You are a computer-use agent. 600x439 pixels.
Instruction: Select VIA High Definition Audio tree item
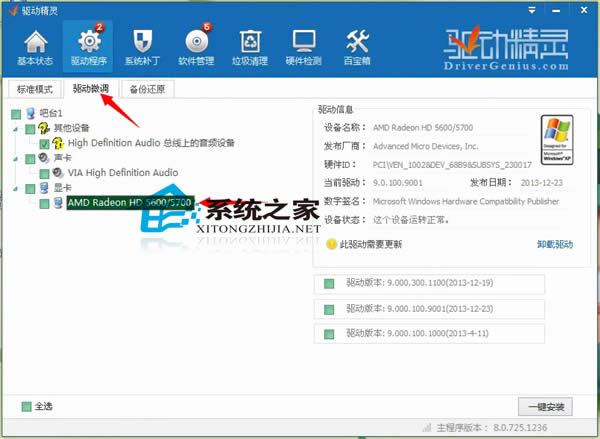pos(122,173)
